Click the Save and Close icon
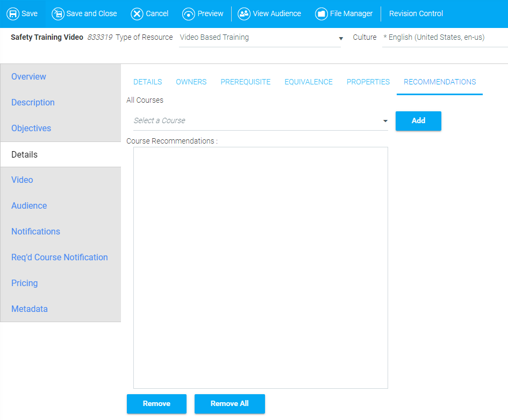The width and height of the screenshot is (508, 420). point(58,14)
